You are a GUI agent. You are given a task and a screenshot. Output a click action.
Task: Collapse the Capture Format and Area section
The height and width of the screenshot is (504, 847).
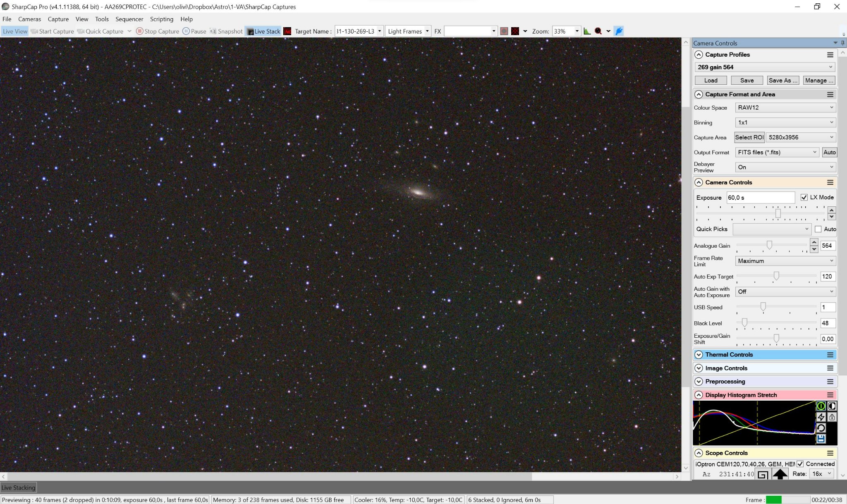coord(699,94)
